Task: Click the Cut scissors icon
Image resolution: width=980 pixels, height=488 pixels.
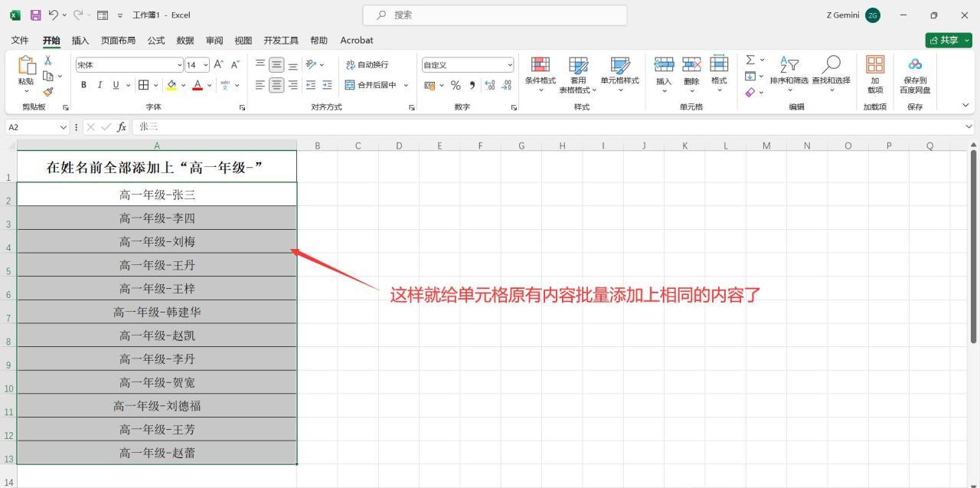Action: coord(48,61)
